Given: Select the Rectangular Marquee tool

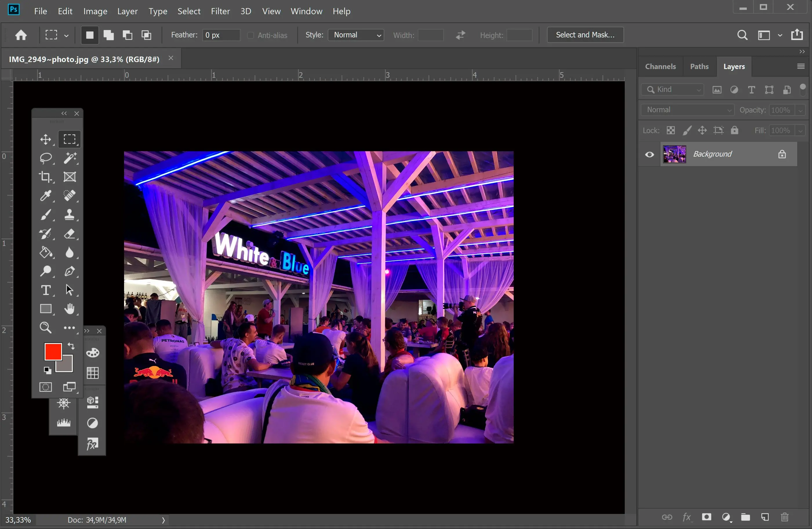Looking at the screenshot, I should point(69,139).
